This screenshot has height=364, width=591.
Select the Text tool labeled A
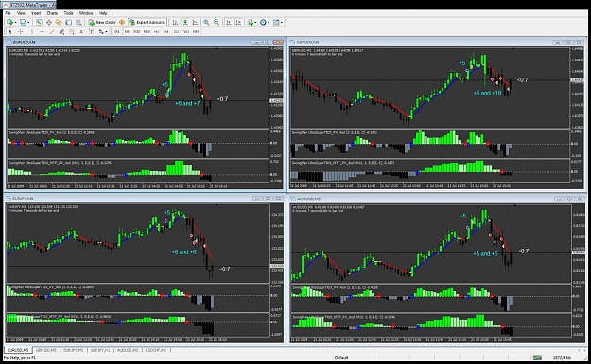(81, 31)
